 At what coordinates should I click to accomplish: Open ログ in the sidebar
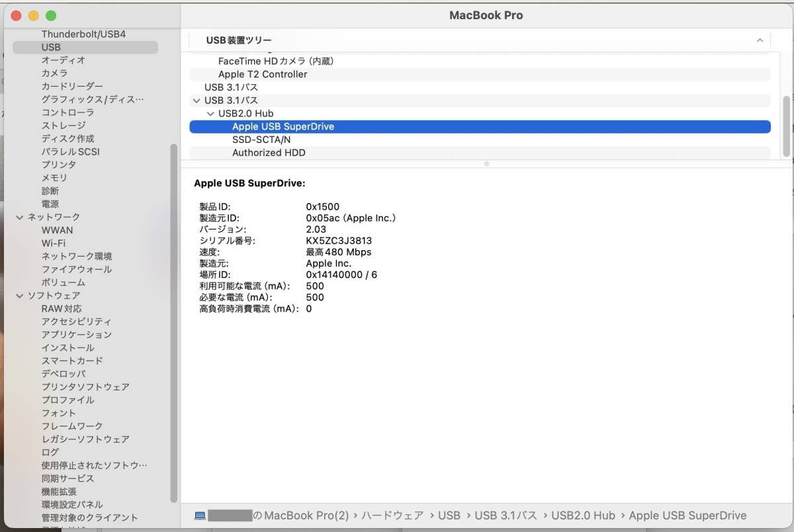(50, 453)
